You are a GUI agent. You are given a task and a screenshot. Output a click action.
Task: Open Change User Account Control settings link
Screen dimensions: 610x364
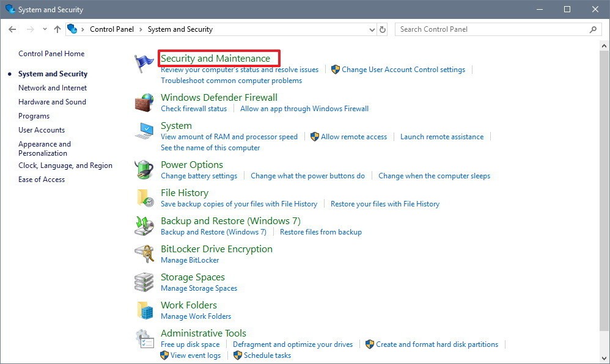coord(403,70)
